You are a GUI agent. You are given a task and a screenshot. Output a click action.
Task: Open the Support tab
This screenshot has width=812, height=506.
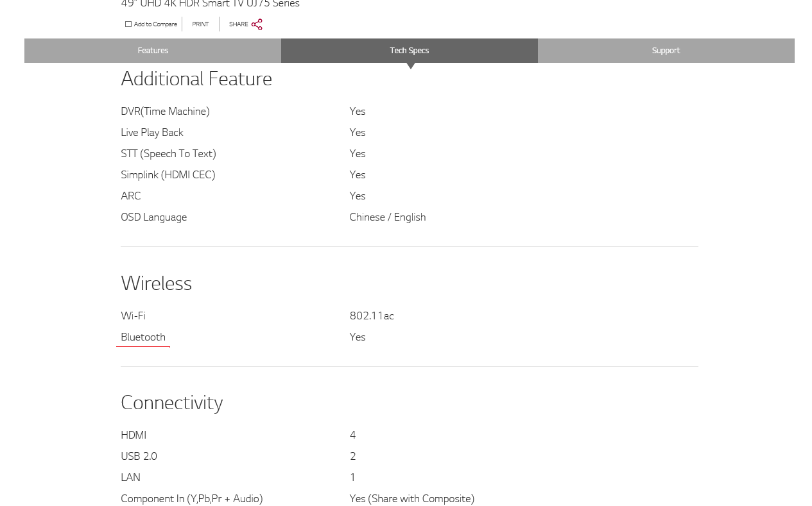[x=666, y=51]
